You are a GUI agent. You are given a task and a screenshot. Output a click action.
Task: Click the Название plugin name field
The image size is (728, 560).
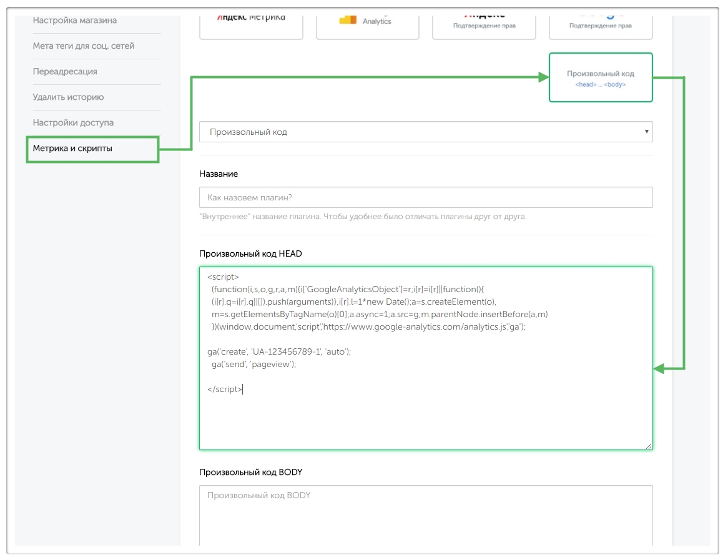[x=426, y=197]
